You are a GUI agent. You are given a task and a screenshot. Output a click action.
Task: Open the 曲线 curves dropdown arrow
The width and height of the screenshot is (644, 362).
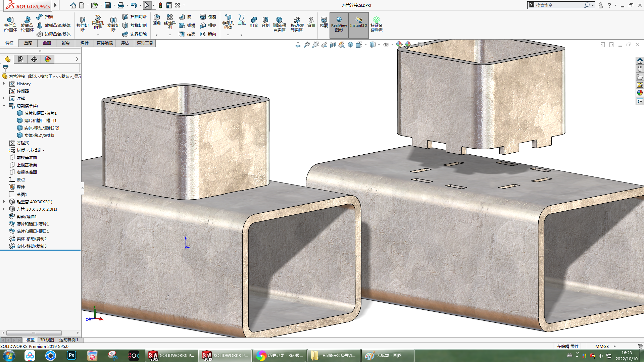(x=241, y=35)
